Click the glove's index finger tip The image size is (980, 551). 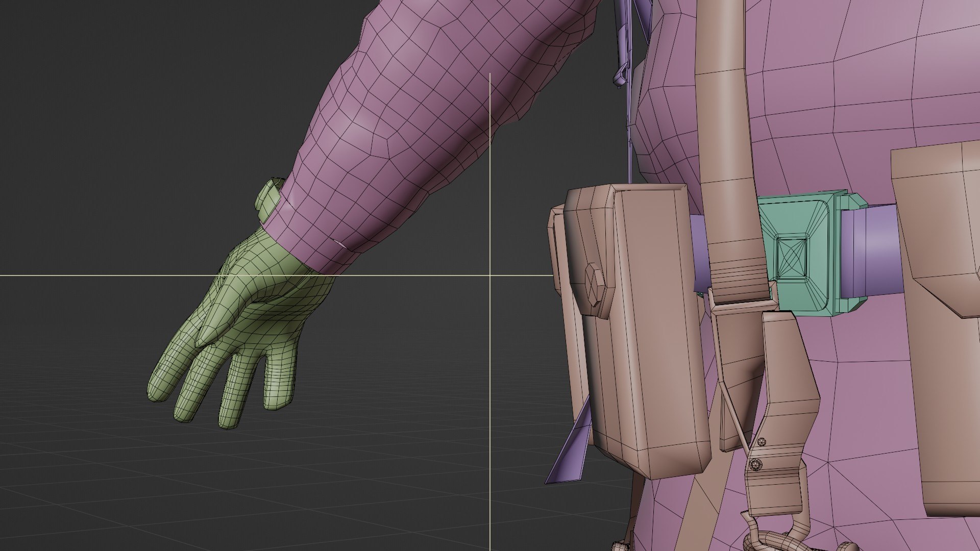[x=156, y=394]
